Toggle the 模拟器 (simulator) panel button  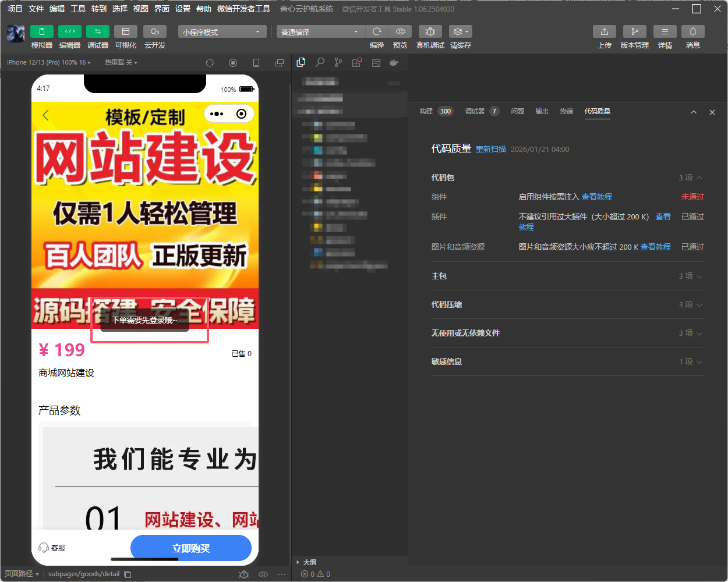(x=42, y=31)
